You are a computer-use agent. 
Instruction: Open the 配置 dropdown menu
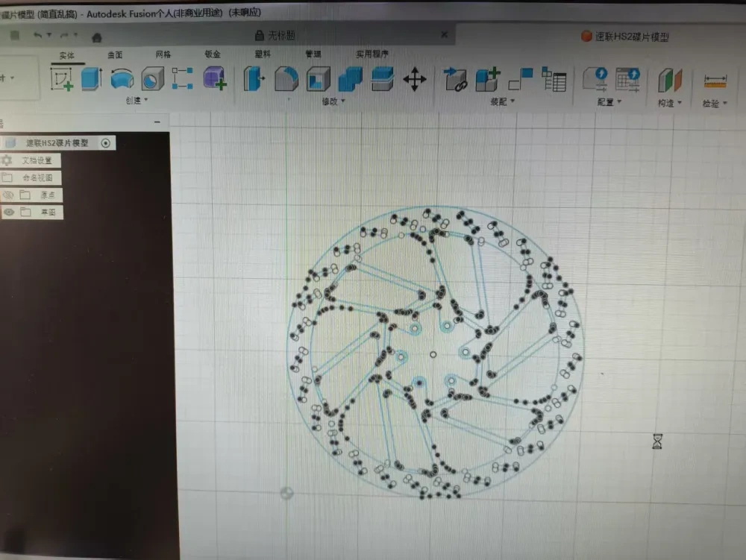[x=609, y=102]
